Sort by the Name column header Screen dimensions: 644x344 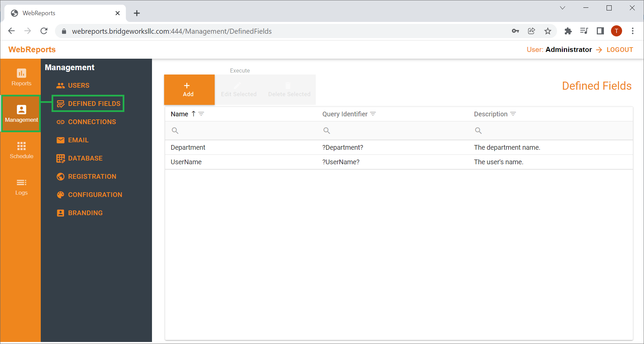click(x=179, y=114)
